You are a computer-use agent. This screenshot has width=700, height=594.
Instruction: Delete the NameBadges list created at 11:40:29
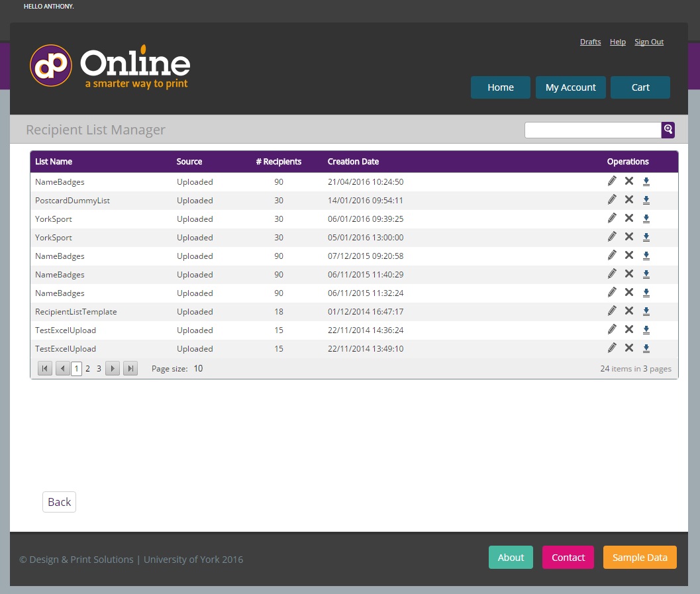click(629, 273)
